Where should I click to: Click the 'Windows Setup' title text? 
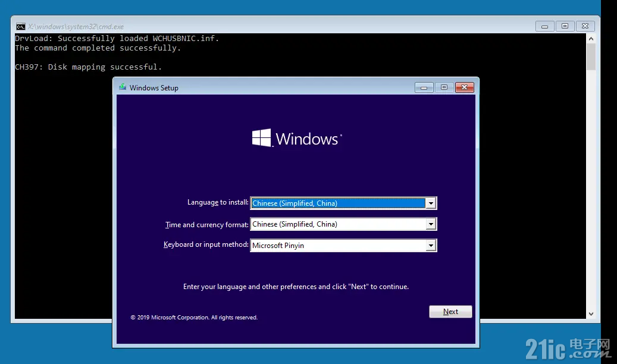(154, 88)
